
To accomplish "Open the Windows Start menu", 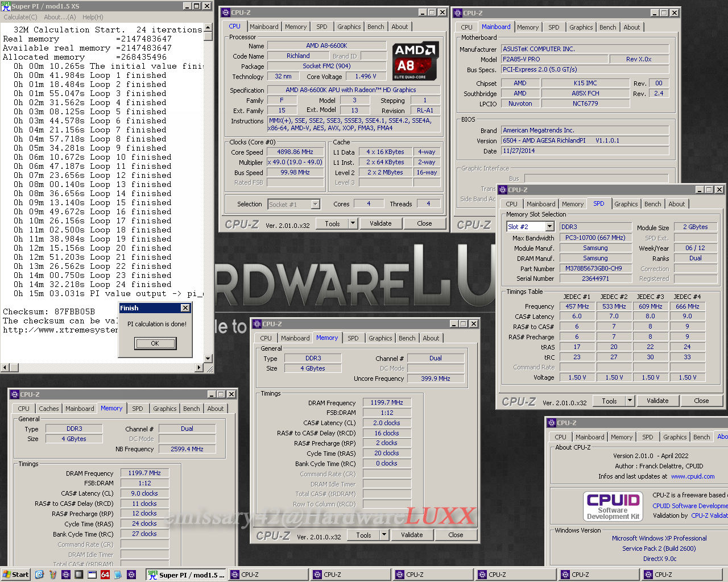I will click(x=15, y=575).
